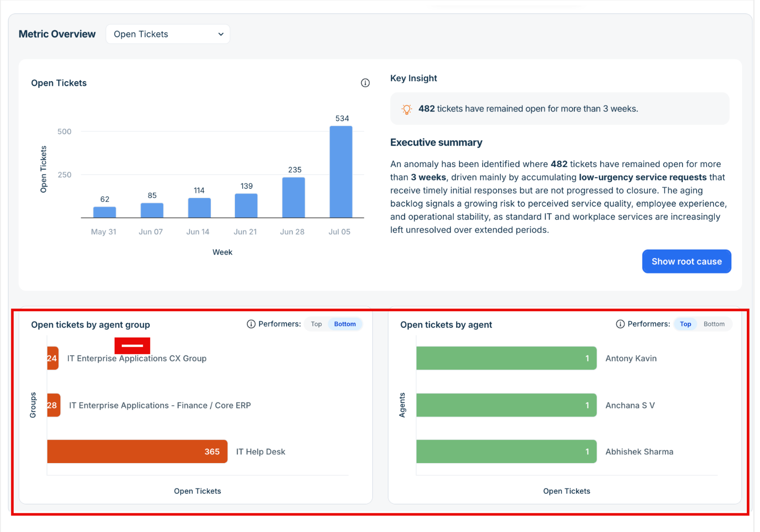Click 'IT Enterprise Applications CX Group' label
This screenshot has width=760, height=532.
[x=137, y=359]
